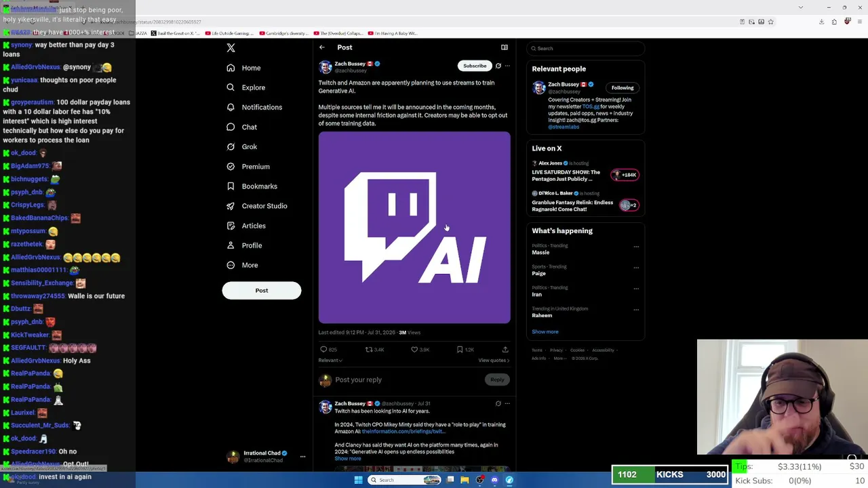Image resolution: width=868 pixels, height=488 pixels.
Task: Open Creator Studio
Action: tap(256, 205)
